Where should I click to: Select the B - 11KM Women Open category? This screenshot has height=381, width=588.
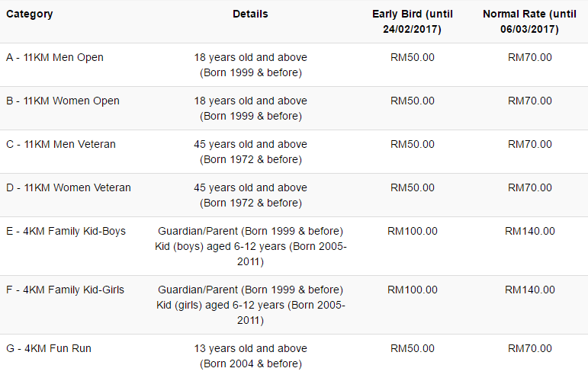63,101
